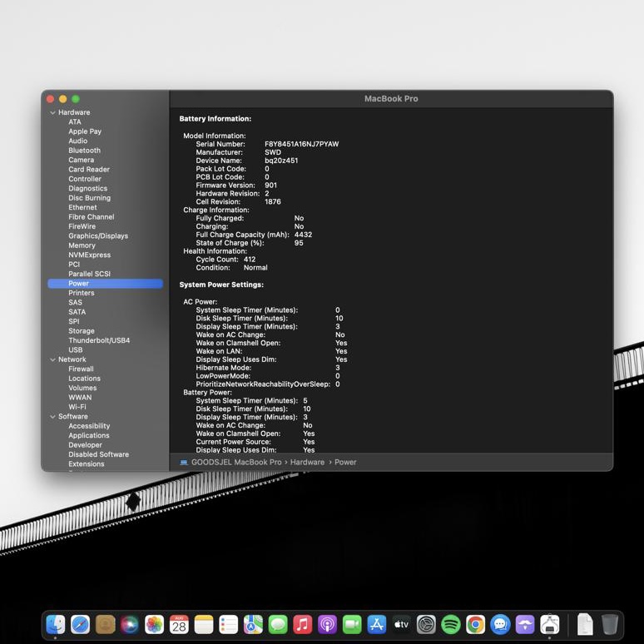Select Audio in the sidebar
Viewport: 644px width, 644px height.
[x=78, y=141]
